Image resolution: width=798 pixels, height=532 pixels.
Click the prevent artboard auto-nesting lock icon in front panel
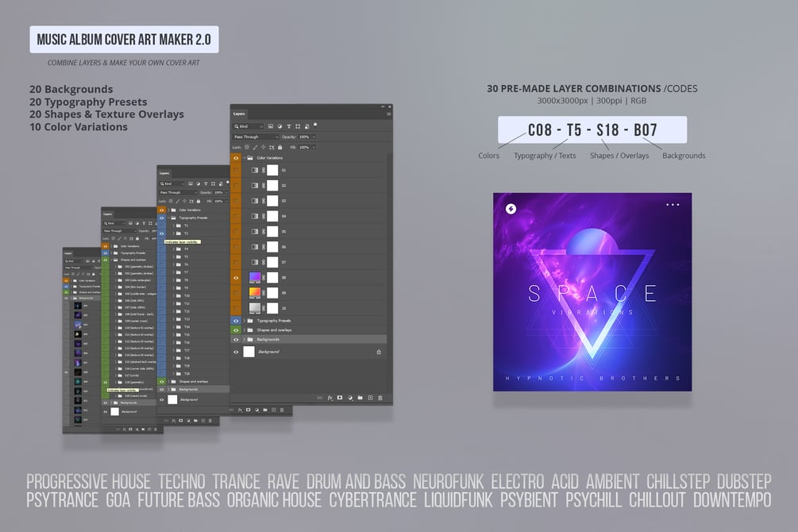tap(272, 147)
